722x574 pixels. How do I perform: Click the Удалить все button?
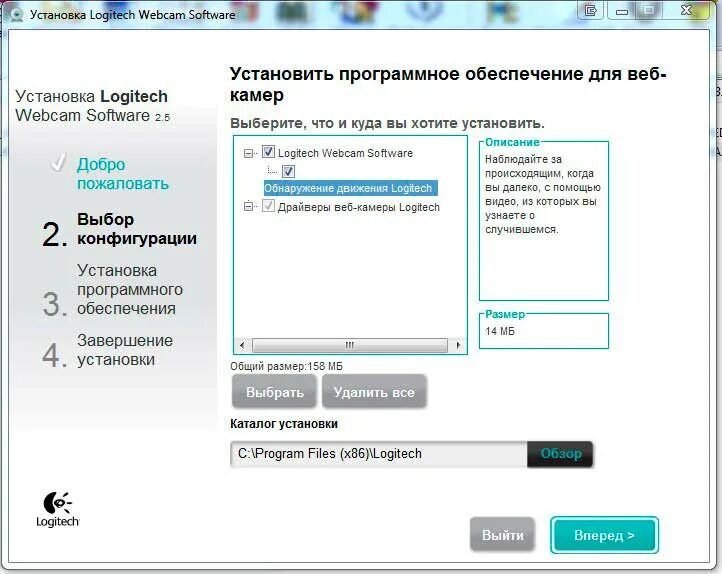374,392
